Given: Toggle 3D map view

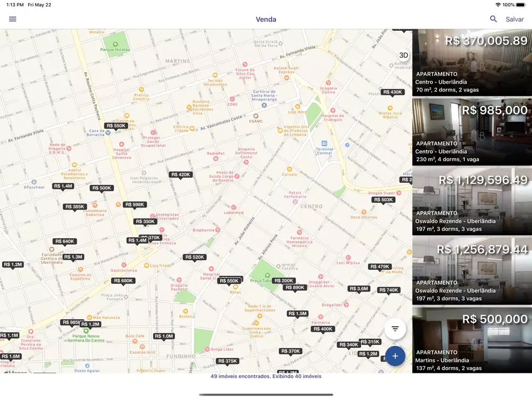Looking at the screenshot, I should pyautogui.click(x=403, y=55).
